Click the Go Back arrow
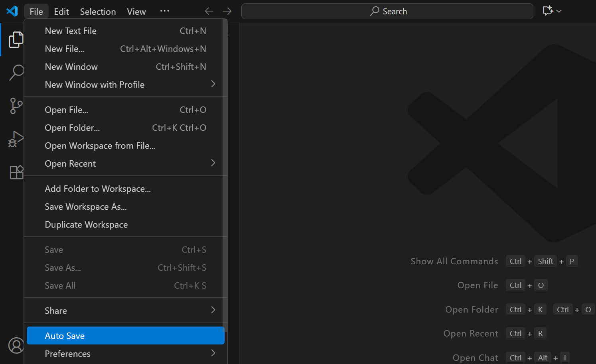This screenshot has height=364, width=596. point(209,11)
